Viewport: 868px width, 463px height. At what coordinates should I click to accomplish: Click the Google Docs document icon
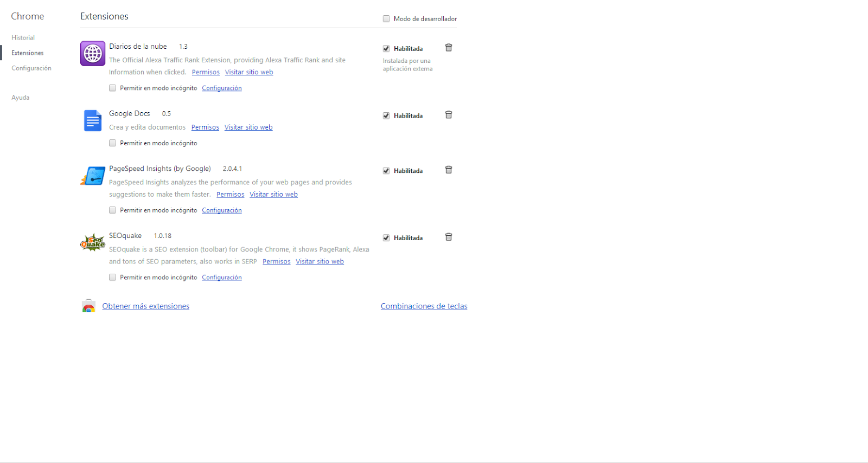tap(93, 120)
